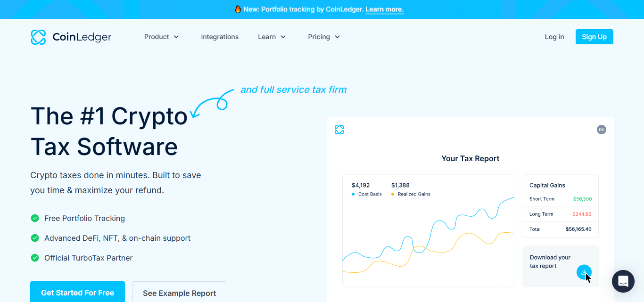Screen dimensions: 644x302
Task: Click 'The #1 Crypto Tax Software' headline
Action: (109, 131)
